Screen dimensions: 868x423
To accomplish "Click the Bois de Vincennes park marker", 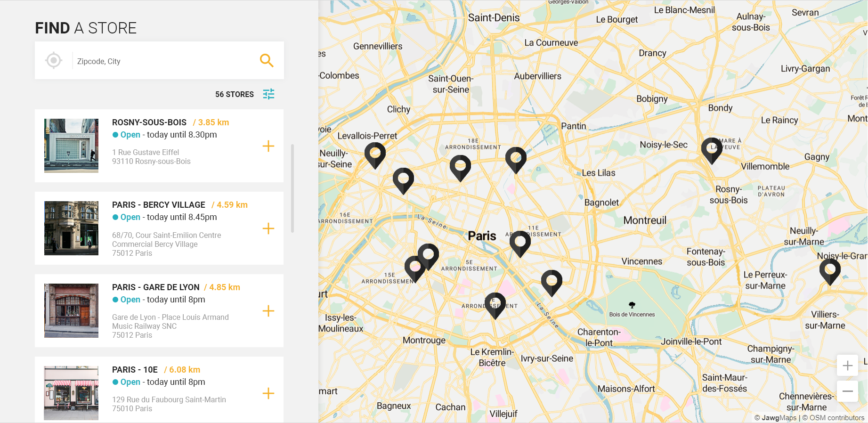I will coord(632,305).
